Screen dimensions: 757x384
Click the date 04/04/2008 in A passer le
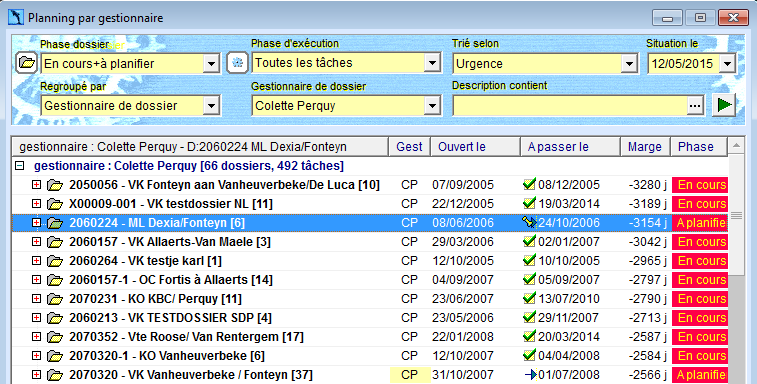point(569,356)
